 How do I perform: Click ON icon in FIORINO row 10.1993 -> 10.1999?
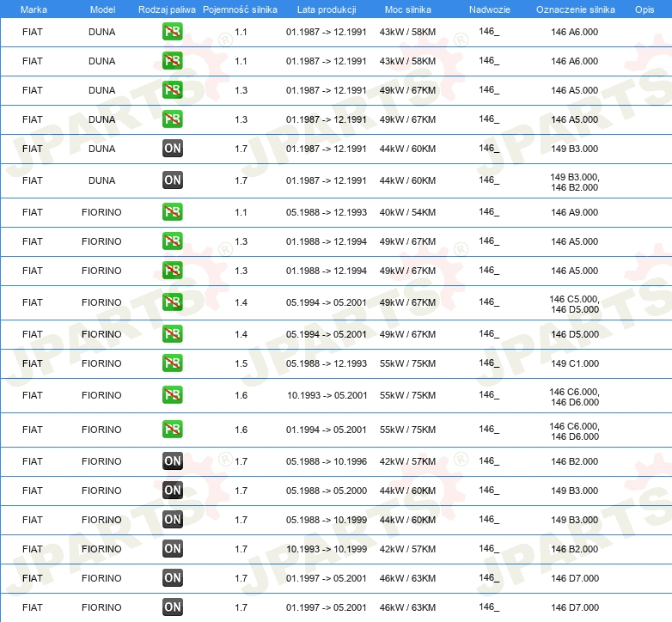pyautogui.click(x=173, y=548)
